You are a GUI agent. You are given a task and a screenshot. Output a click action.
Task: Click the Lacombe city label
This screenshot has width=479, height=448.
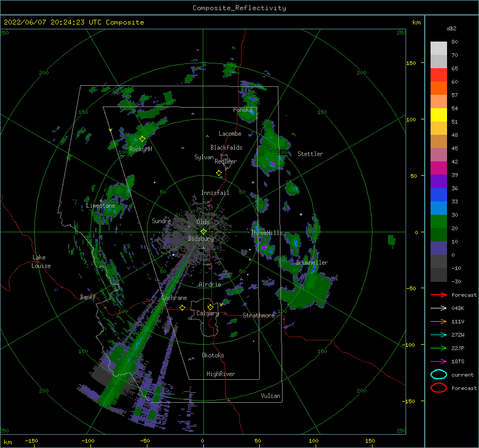click(230, 134)
